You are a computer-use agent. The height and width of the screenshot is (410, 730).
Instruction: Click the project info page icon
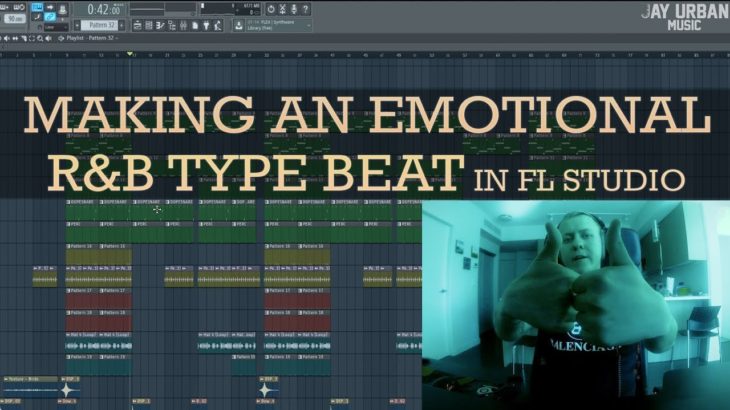[195, 26]
